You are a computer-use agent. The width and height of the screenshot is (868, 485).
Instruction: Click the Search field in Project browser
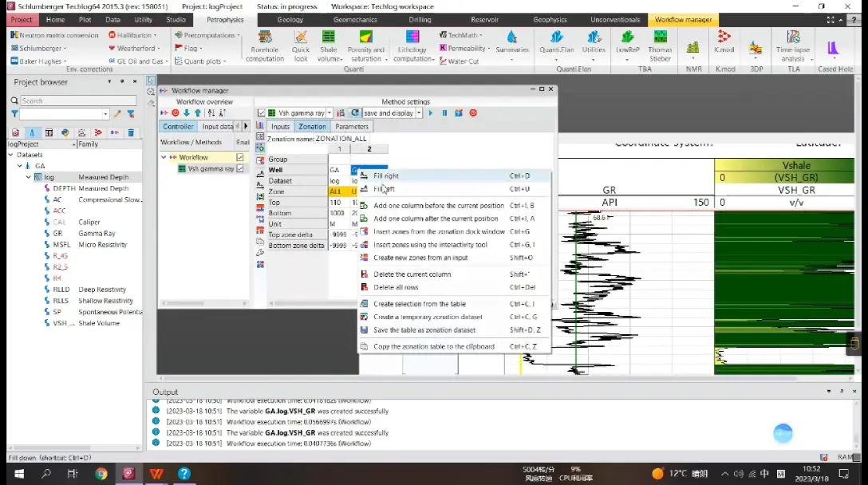click(78, 101)
